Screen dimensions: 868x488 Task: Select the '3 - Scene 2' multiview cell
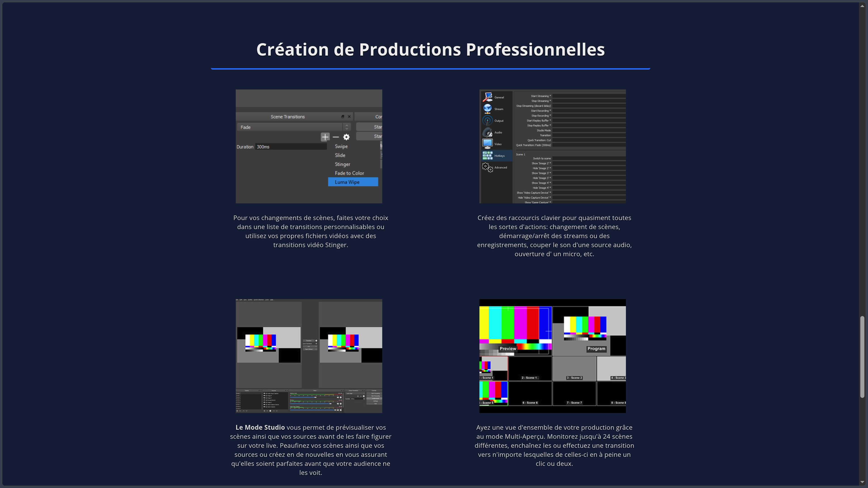(574, 369)
